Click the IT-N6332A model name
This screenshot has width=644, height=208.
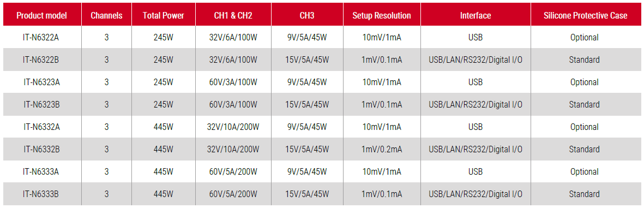pyautogui.click(x=41, y=127)
